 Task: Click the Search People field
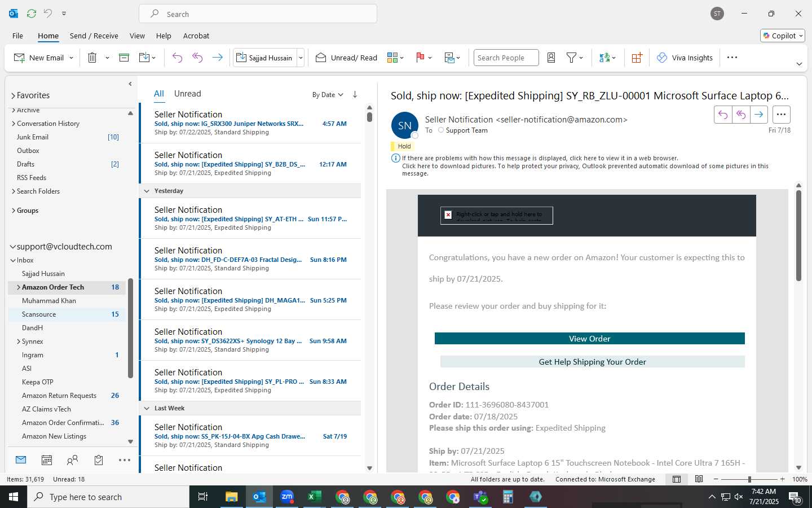tap(506, 58)
